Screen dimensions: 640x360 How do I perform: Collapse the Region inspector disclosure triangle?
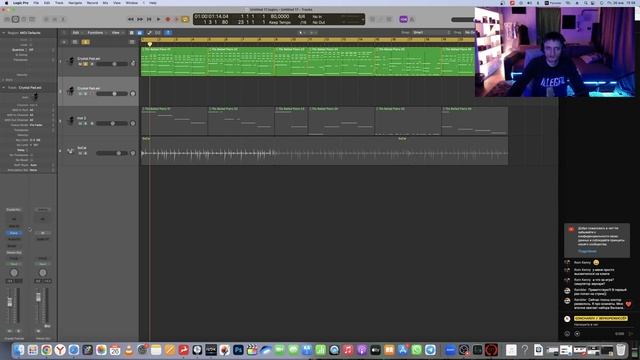(4, 33)
